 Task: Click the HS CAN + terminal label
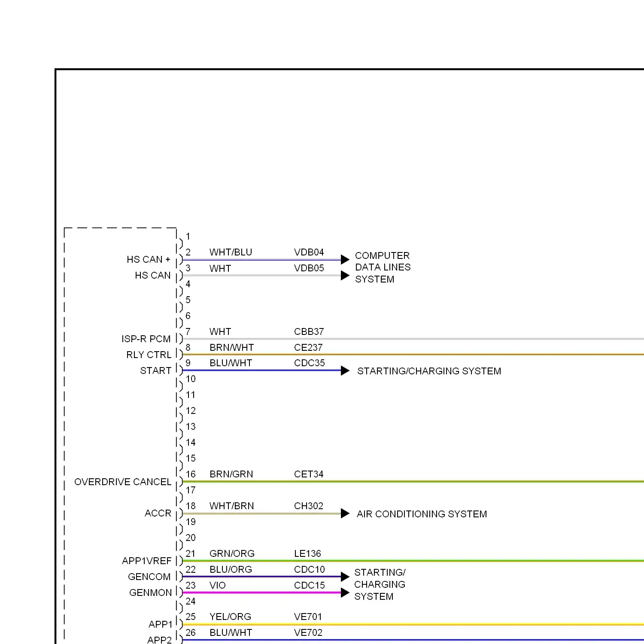(149, 259)
